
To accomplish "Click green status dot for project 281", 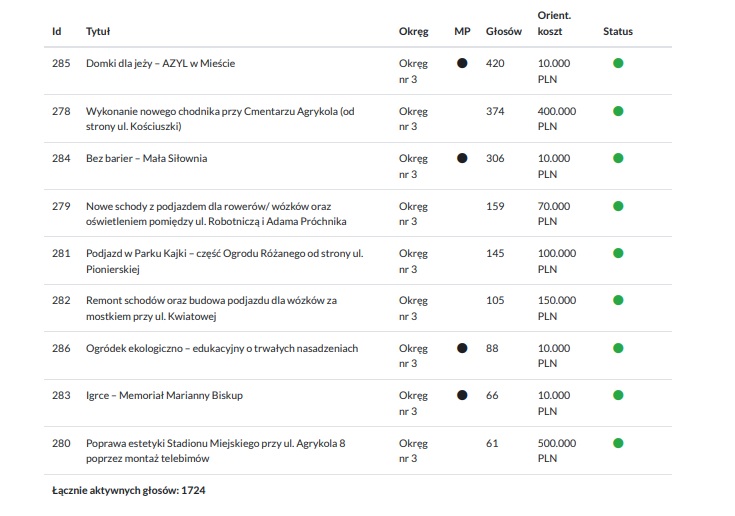I will [618, 253].
